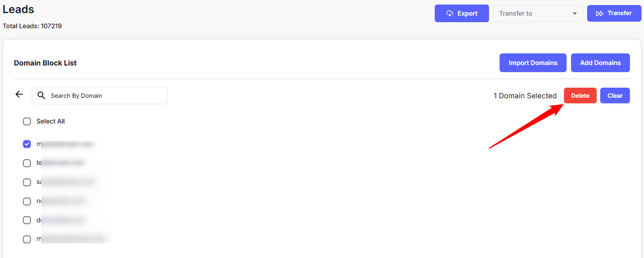Delete the selected domain
644x258 pixels.
580,96
